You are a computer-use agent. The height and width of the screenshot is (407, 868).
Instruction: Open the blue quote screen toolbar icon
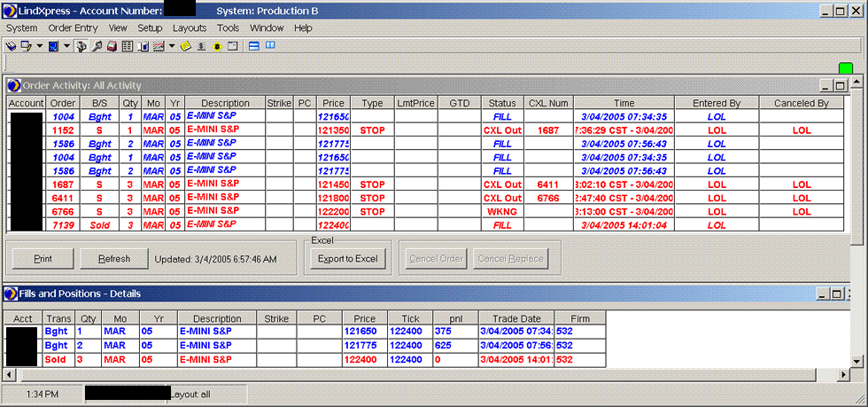coord(53,47)
